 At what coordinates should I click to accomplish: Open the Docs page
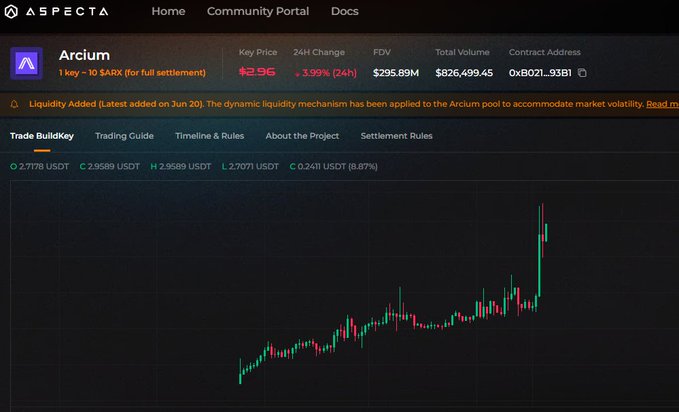pyautogui.click(x=345, y=11)
